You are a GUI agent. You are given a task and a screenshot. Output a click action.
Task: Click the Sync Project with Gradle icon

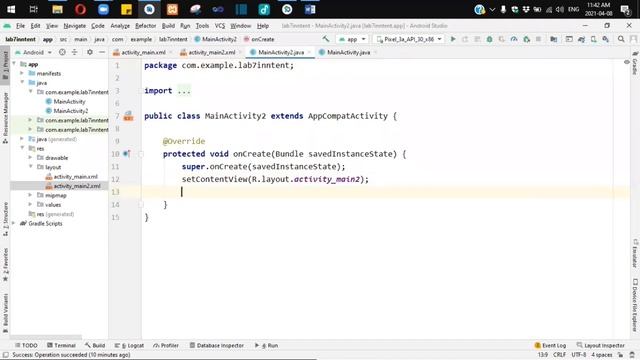click(x=581, y=39)
